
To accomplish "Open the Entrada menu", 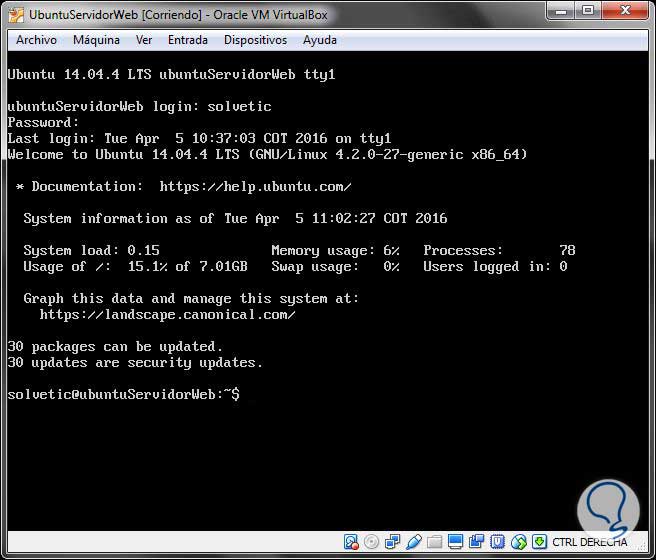I will click(x=188, y=40).
